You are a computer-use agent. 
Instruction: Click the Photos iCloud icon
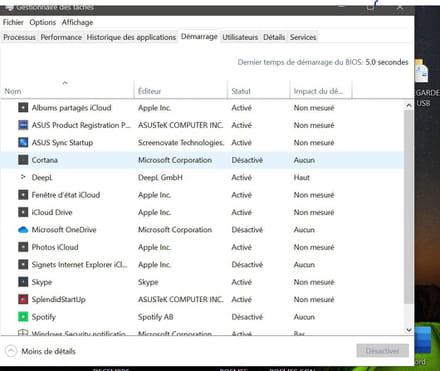(23, 247)
